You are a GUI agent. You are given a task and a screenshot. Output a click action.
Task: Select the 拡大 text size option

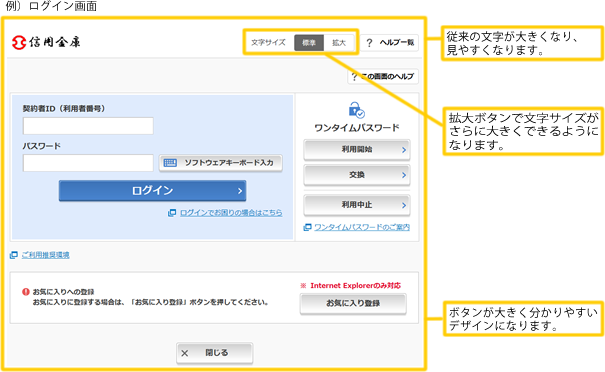[x=339, y=42]
